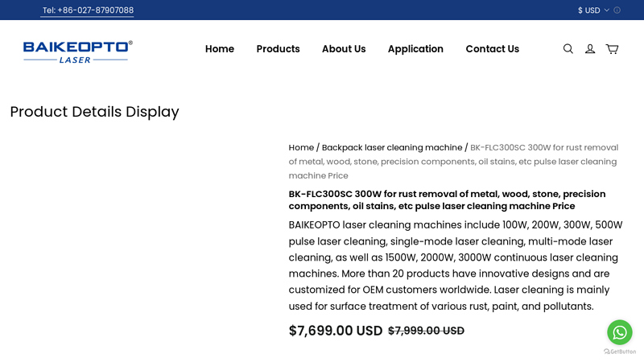Click the telephone number link

point(88,10)
